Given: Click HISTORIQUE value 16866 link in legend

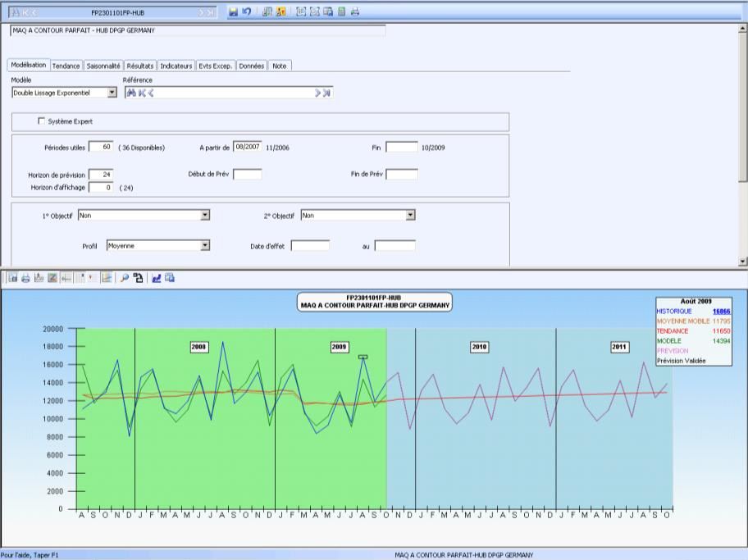Looking at the screenshot, I should pos(722,312).
